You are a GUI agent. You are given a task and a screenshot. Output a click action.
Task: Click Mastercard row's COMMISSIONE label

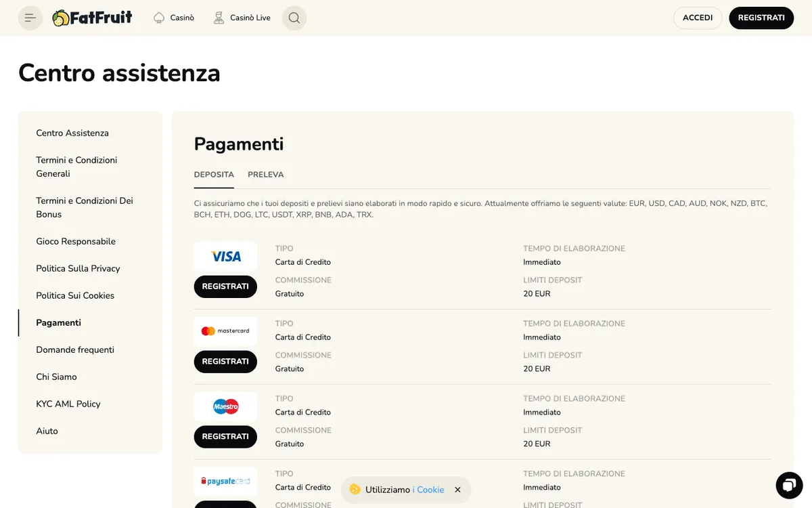tap(303, 355)
